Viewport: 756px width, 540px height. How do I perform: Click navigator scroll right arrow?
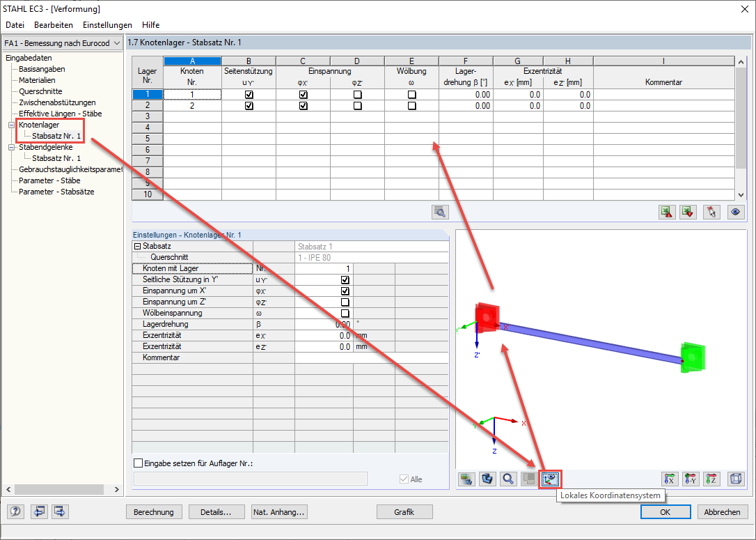click(x=116, y=489)
